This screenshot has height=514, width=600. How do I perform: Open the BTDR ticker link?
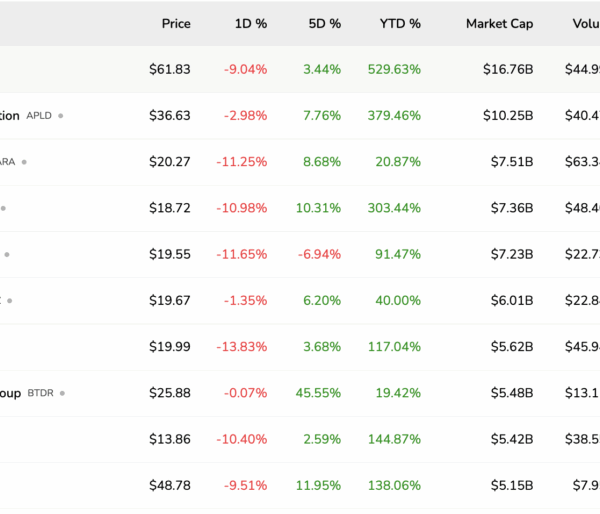click(x=40, y=393)
